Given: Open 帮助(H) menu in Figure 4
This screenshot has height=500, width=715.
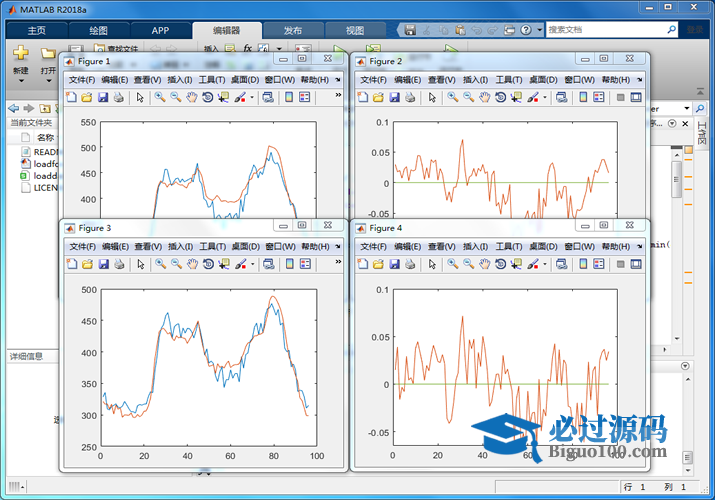Looking at the screenshot, I should (x=616, y=247).
